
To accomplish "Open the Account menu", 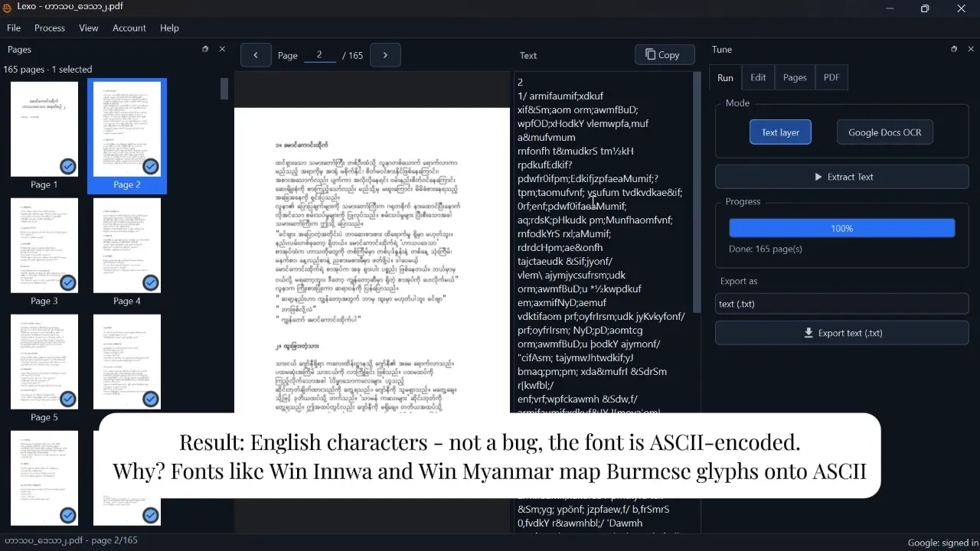I will [129, 28].
